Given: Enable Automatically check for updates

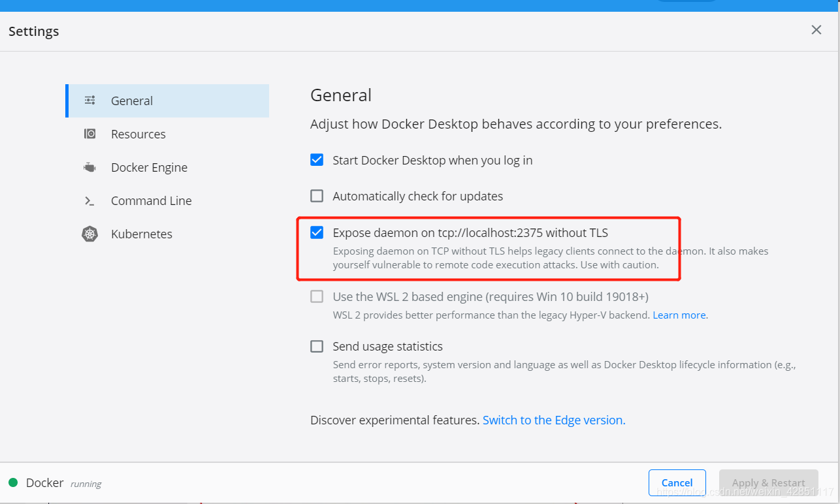Looking at the screenshot, I should 317,196.
